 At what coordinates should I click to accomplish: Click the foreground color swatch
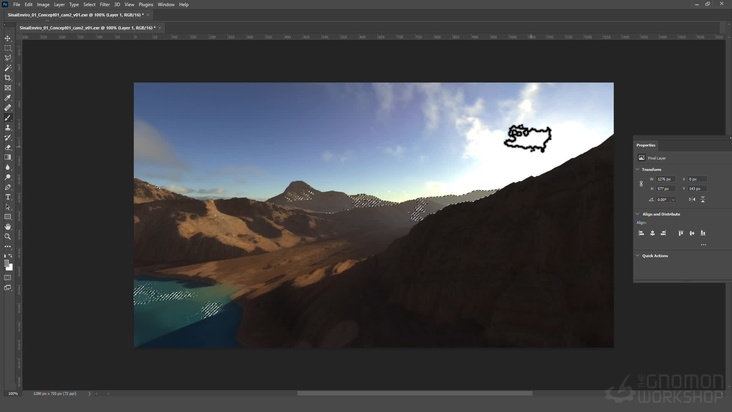click(7, 264)
